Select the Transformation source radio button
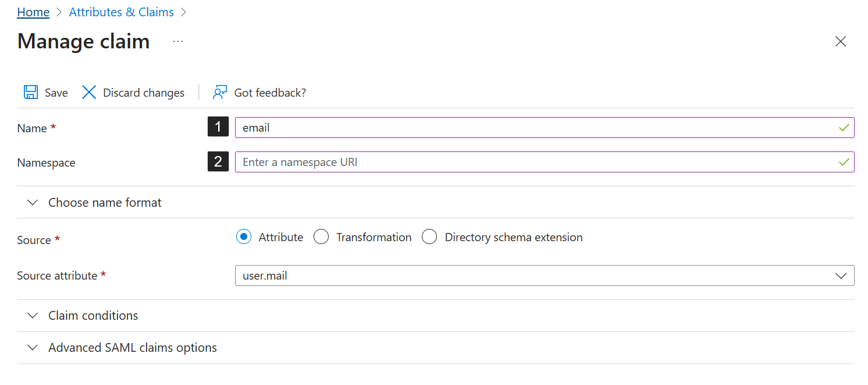The height and width of the screenshot is (385, 868). click(321, 237)
